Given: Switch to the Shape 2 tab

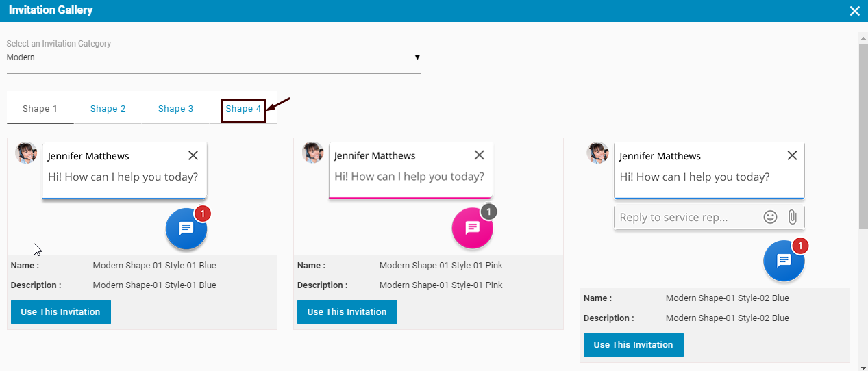Looking at the screenshot, I should coord(108,109).
